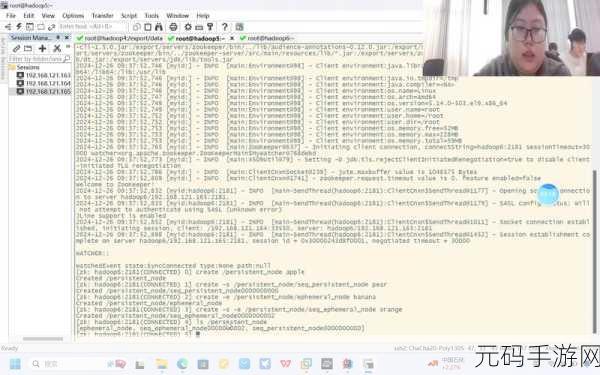Click the presenter webcam video thumbnail
Screen dimensions: 600x375
[x=512, y=38]
